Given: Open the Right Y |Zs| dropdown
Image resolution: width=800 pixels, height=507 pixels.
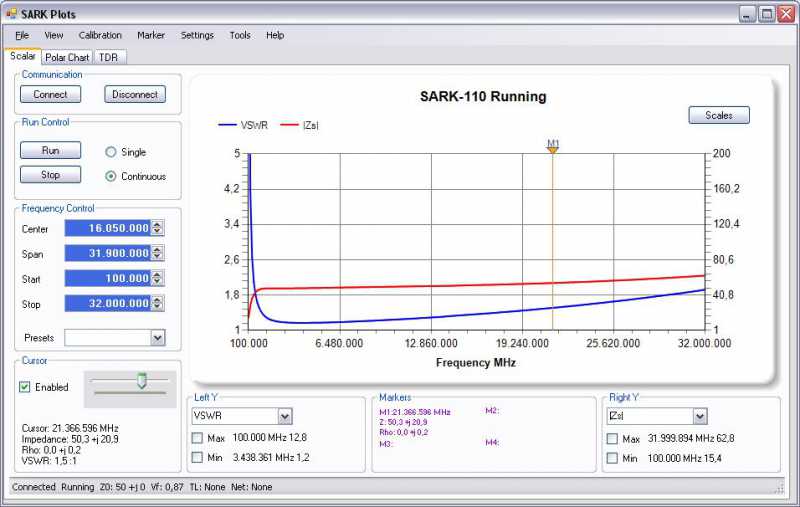Looking at the screenshot, I should (x=700, y=416).
